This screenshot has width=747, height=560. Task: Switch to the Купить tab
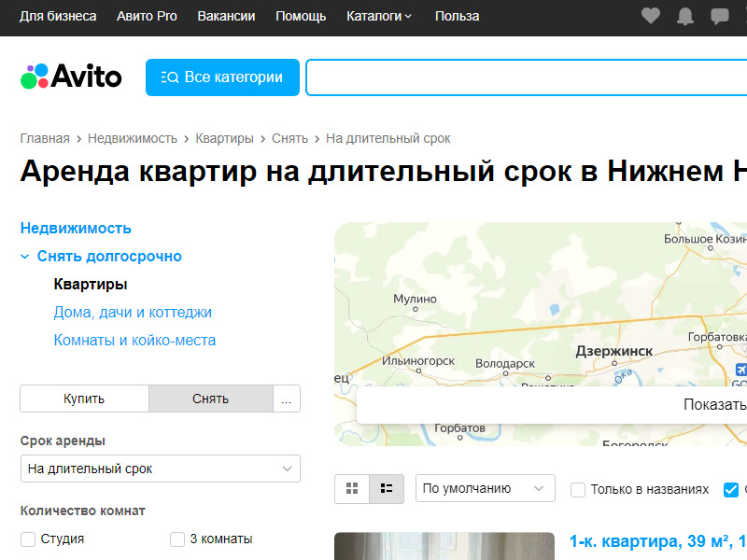click(x=84, y=399)
